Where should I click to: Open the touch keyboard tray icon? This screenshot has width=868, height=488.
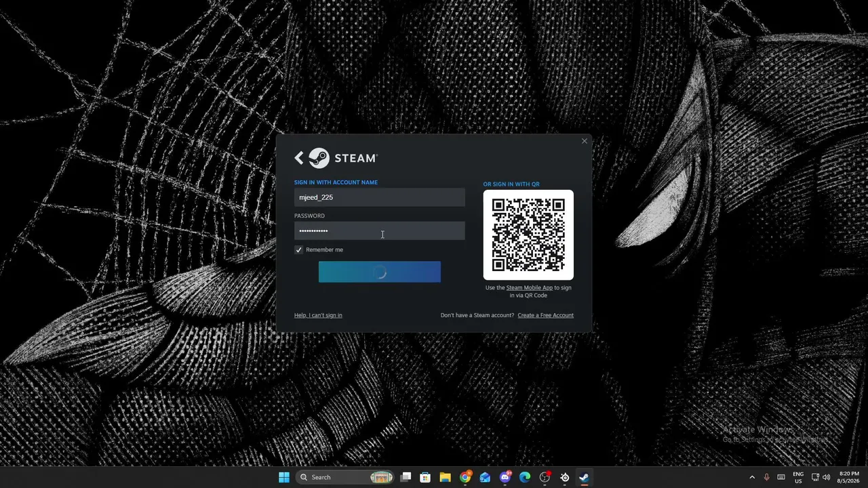[x=781, y=477]
